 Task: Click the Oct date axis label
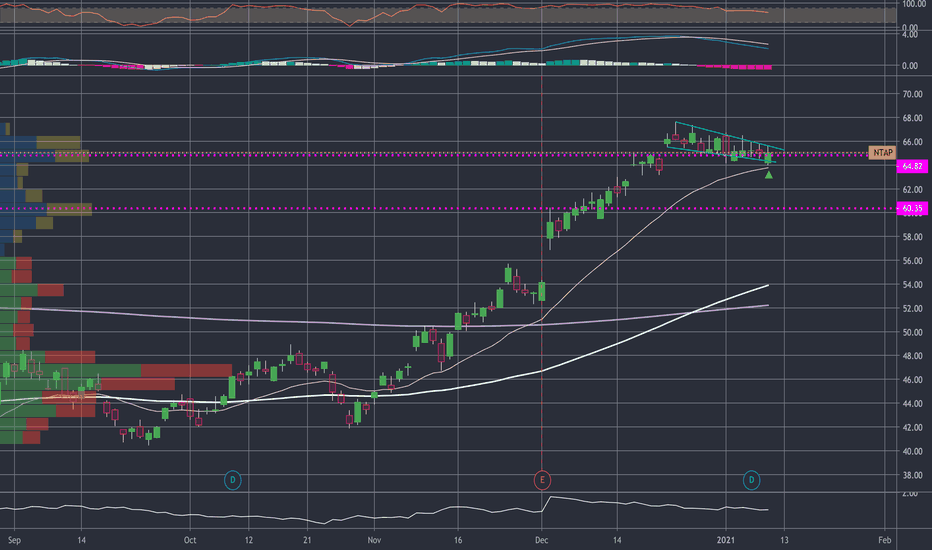190,540
